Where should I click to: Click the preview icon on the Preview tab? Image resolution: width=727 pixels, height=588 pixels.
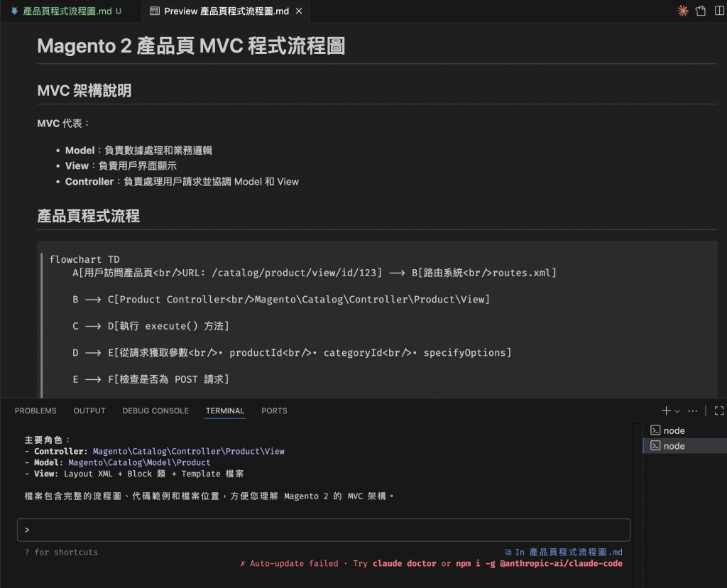click(x=155, y=11)
